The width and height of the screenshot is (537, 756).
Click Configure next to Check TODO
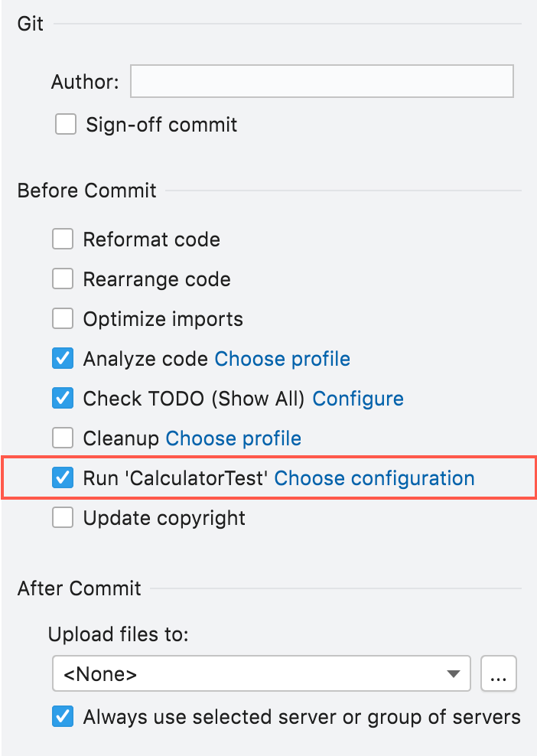(357, 398)
